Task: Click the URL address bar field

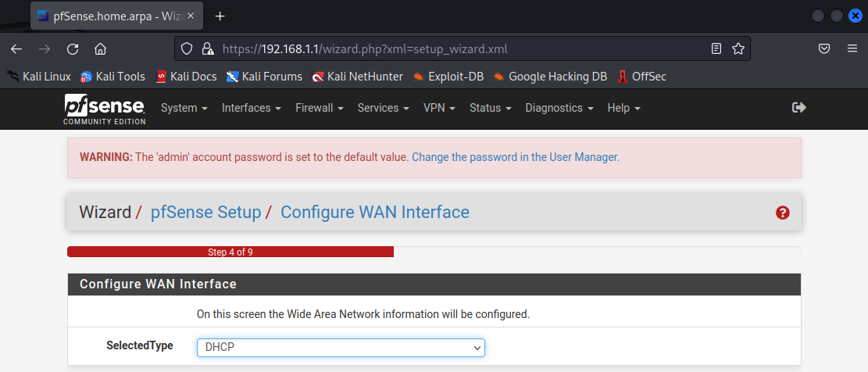Action: click(461, 48)
